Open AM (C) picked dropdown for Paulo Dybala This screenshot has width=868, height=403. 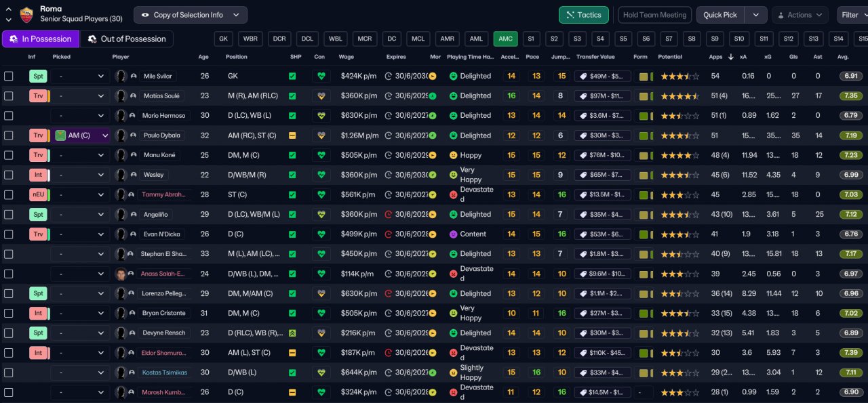point(81,135)
